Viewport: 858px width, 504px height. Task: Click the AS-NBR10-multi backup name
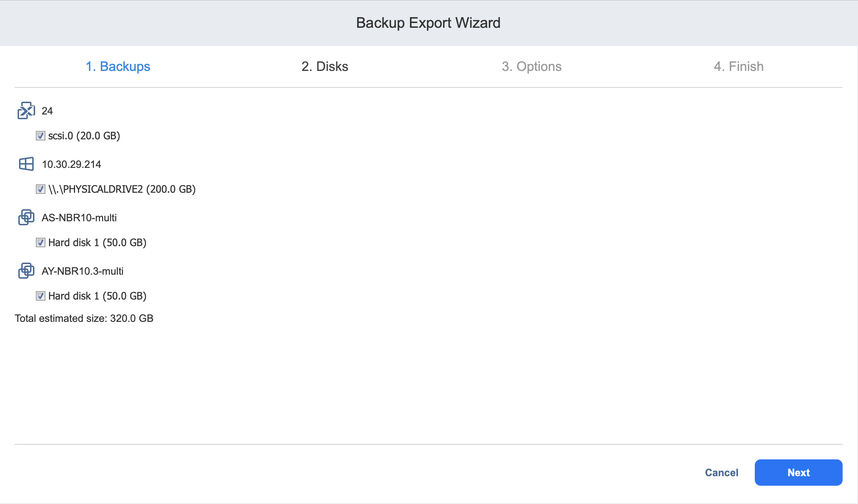click(x=79, y=218)
